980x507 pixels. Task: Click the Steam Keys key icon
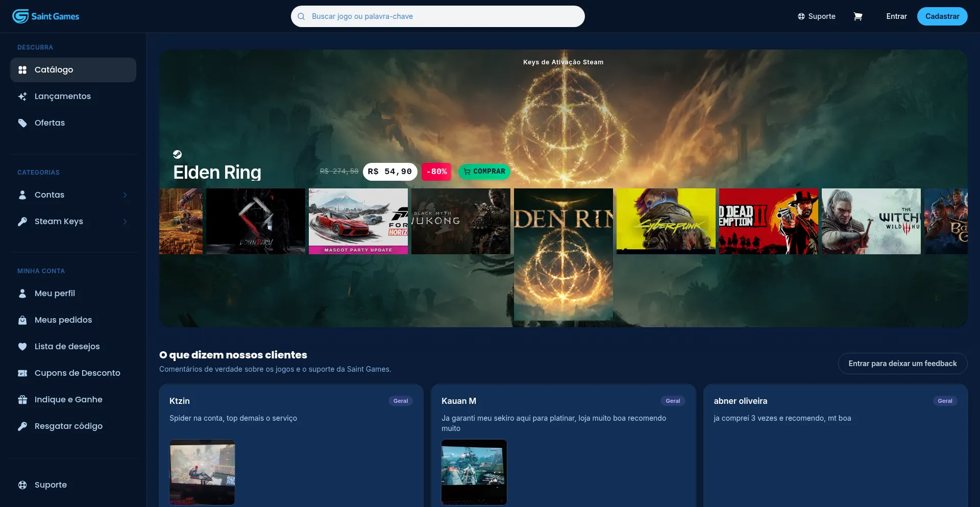click(22, 222)
